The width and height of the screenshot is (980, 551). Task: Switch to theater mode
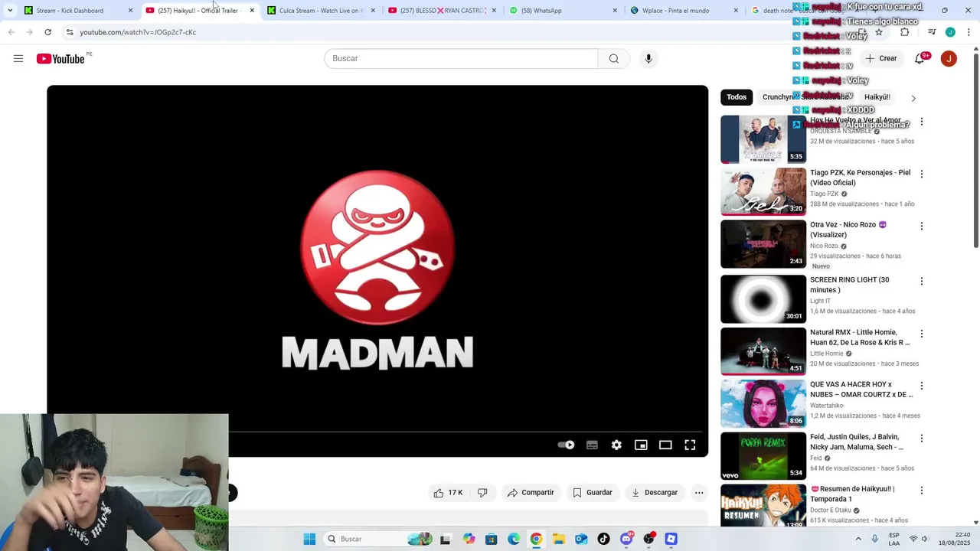click(x=665, y=445)
